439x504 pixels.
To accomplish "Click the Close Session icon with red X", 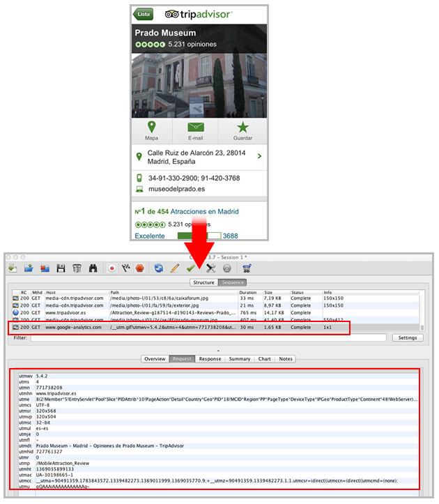I will click(x=45, y=268).
